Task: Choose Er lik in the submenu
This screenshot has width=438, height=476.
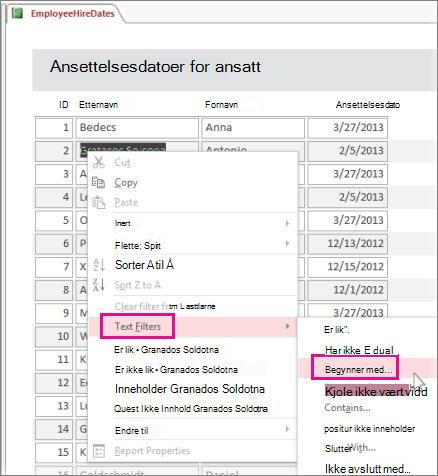Action: [337, 330]
